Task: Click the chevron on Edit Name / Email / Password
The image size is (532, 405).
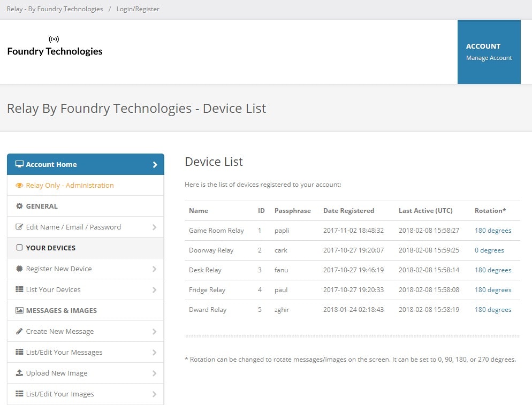Action: [154, 227]
